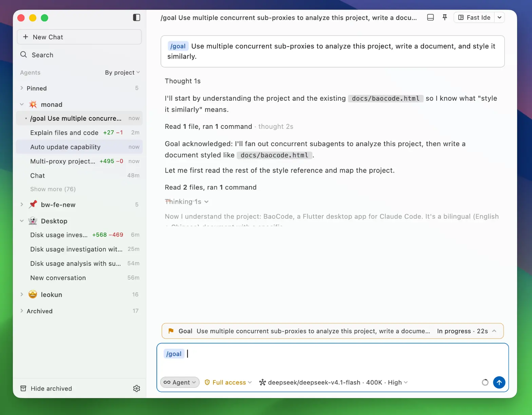532x415 pixels.
Task: Open the Auto update capability chat
Action: 79,147
